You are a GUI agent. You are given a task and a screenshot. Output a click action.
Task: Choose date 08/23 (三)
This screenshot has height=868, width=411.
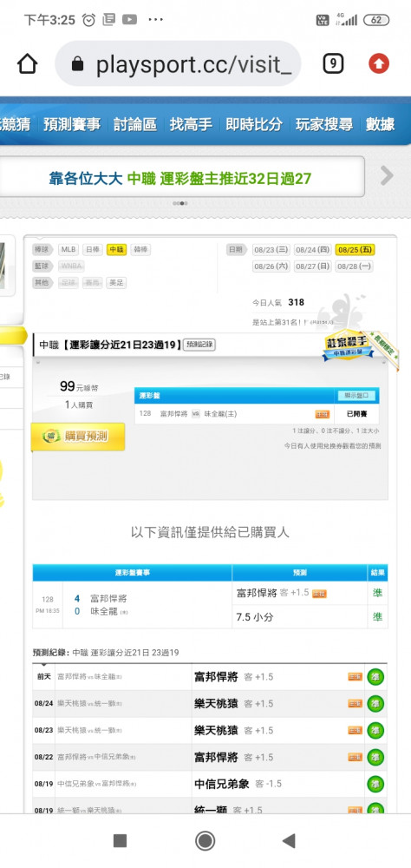tap(271, 250)
